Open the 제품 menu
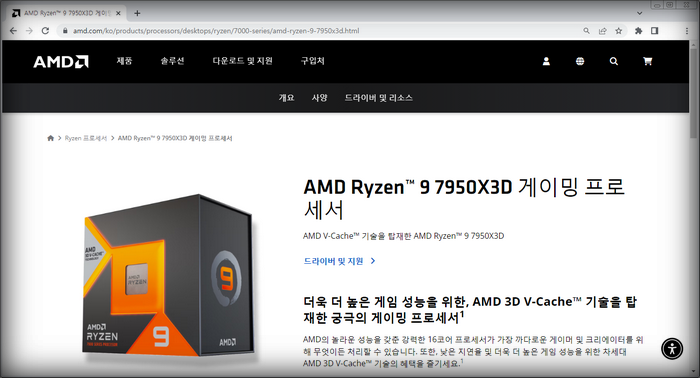The image size is (700, 378). 125,61
